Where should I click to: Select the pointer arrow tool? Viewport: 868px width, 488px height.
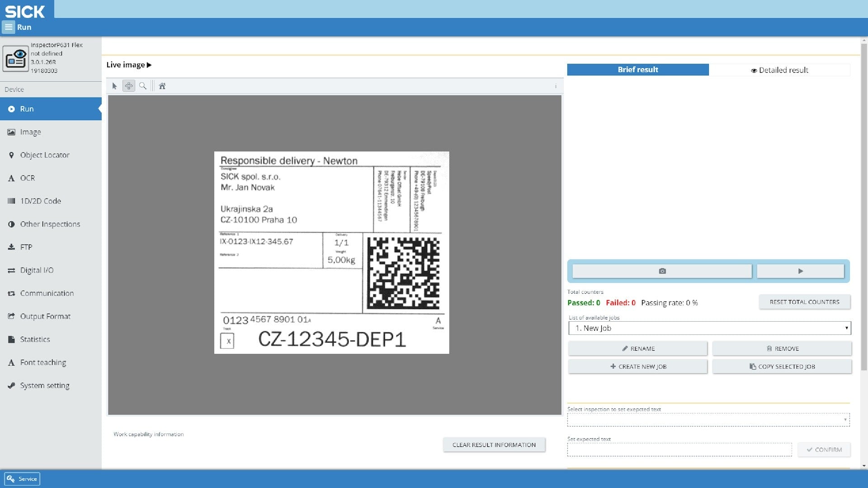click(x=114, y=86)
